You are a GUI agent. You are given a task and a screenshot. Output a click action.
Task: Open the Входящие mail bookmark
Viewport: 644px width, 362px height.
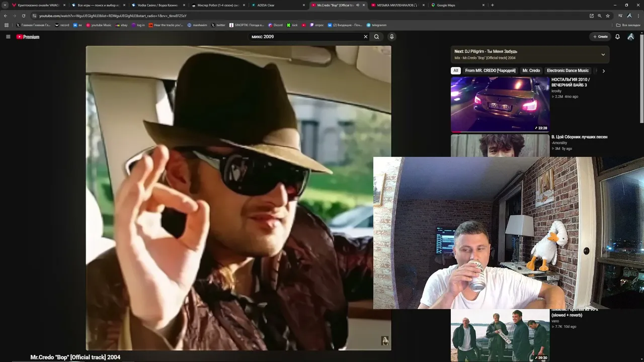345,25
